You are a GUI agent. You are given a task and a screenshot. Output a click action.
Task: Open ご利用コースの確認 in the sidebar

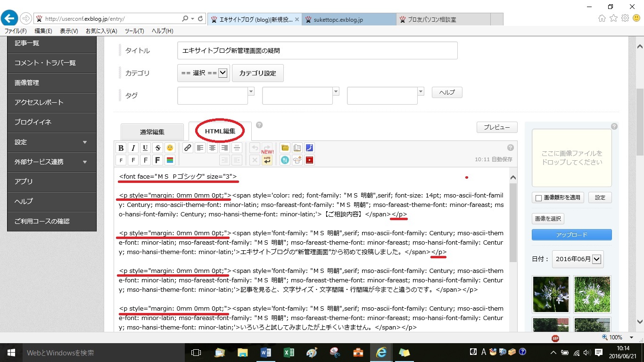click(52, 221)
